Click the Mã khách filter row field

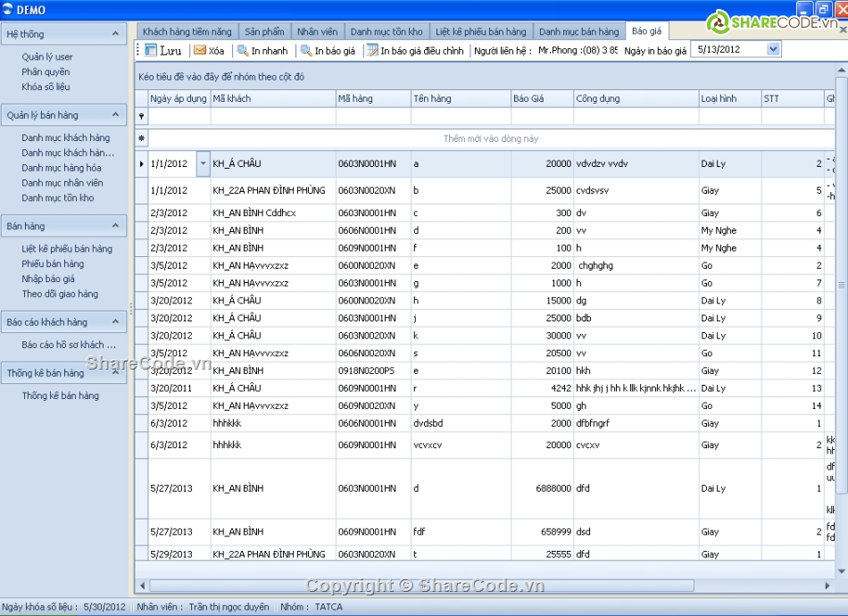(273, 116)
